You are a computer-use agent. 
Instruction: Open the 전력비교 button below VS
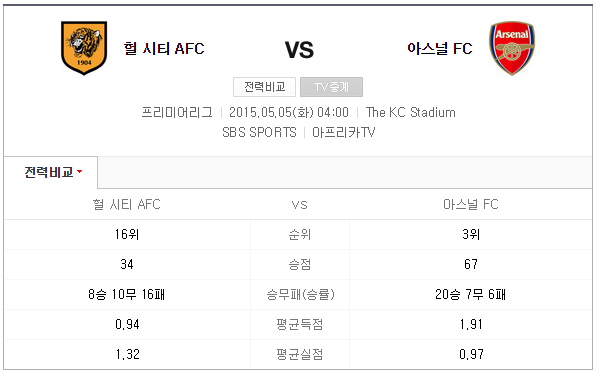(x=264, y=87)
